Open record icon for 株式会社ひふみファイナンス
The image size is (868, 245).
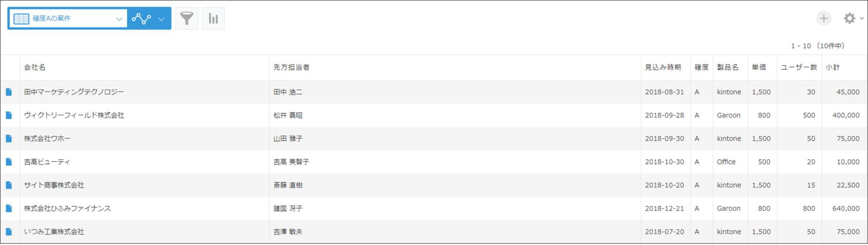[9, 208]
